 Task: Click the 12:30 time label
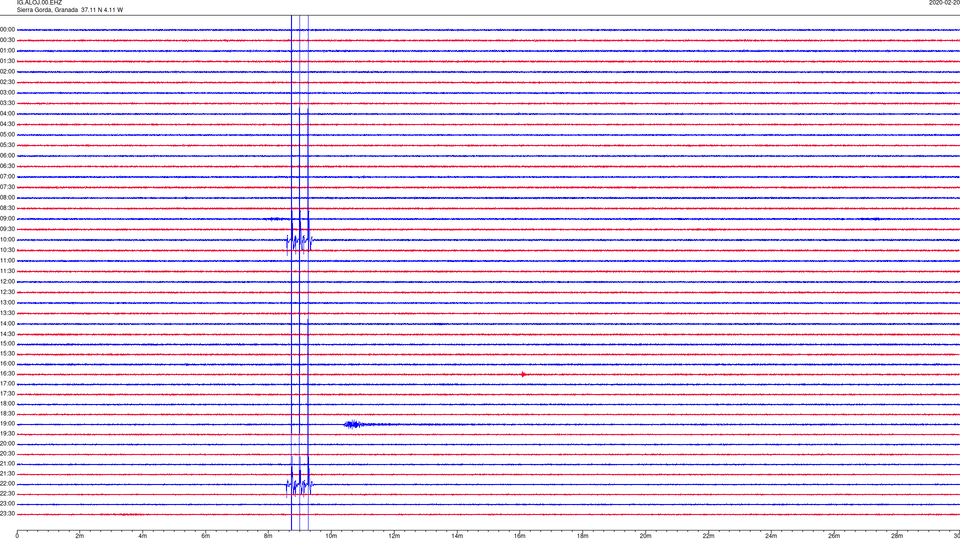[x=7, y=292]
